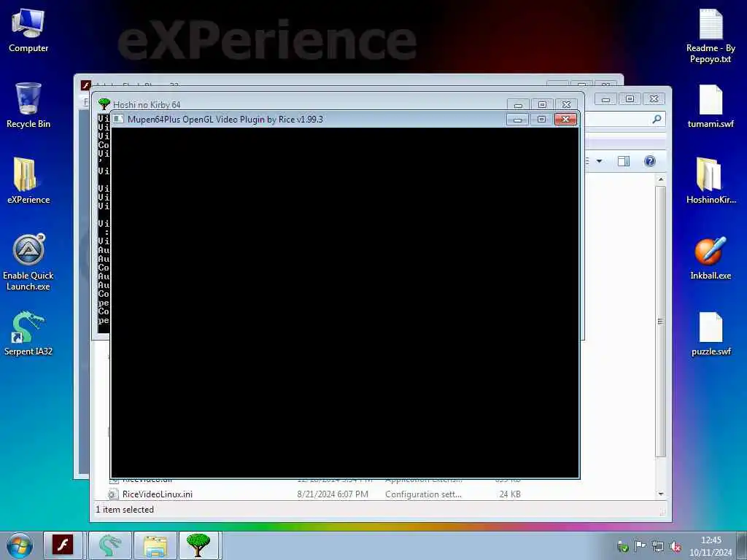
Task: Open the Recycle Bin desktop icon
Action: click(28, 105)
